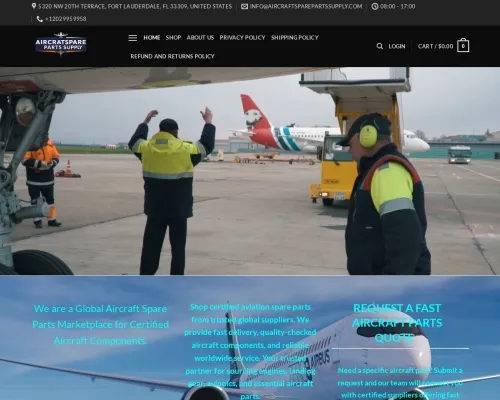
Task: Click the Login link
Action: click(x=397, y=46)
